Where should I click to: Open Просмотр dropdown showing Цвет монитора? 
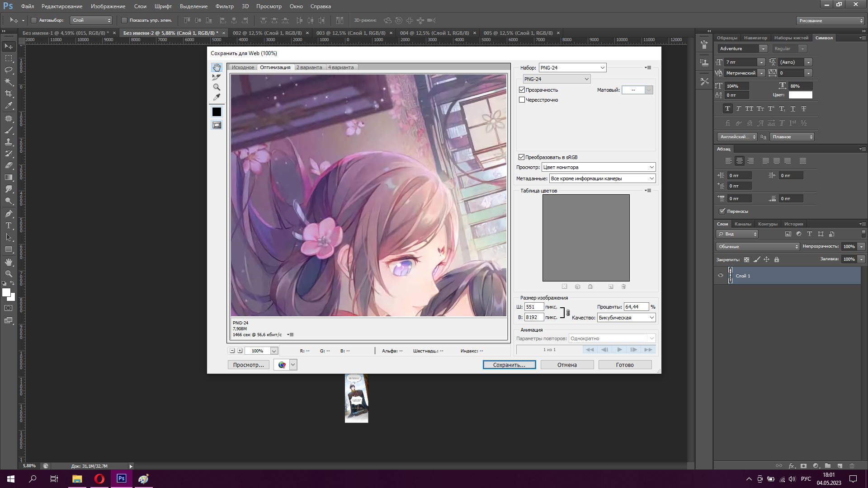click(599, 167)
